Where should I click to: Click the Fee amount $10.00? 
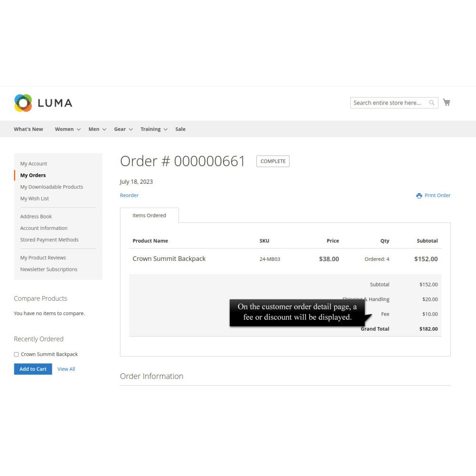(430, 314)
